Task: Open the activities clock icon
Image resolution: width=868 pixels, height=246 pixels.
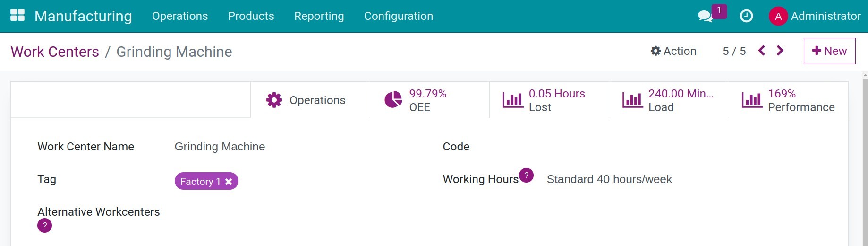Action: 746,16
